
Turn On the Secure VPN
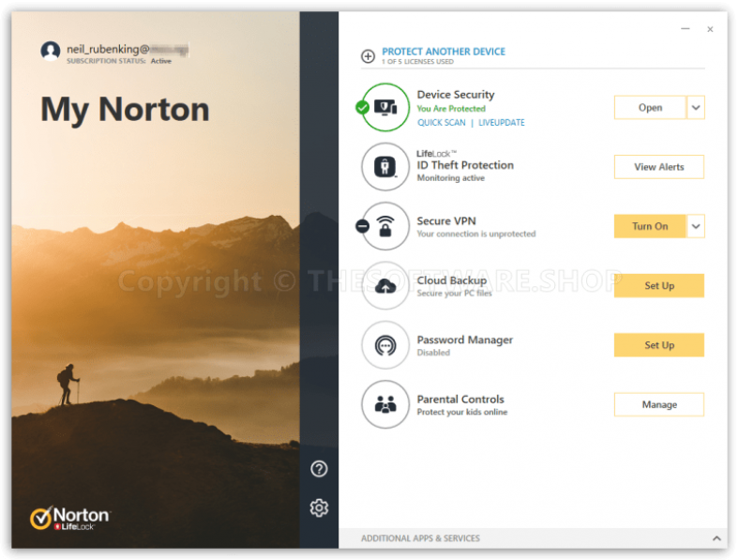pos(650,226)
